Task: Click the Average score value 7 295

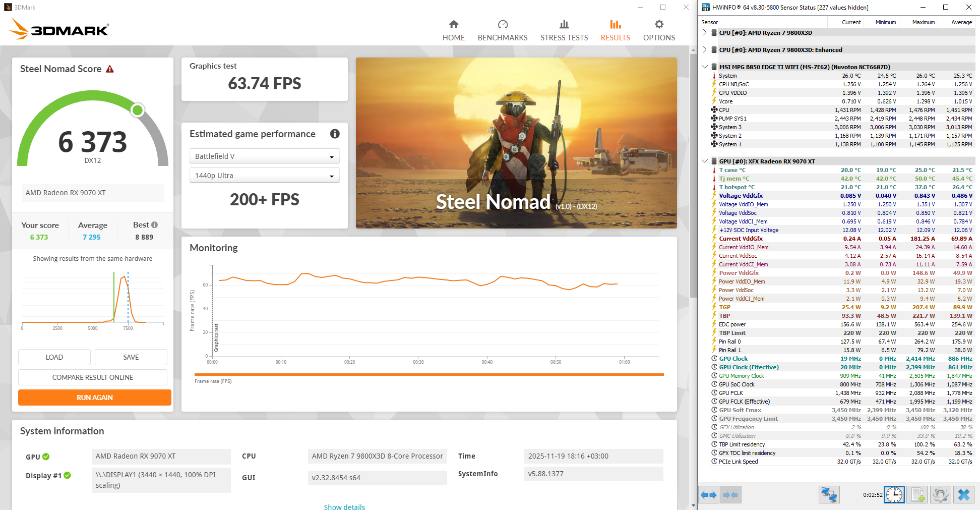Action: (92, 237)
